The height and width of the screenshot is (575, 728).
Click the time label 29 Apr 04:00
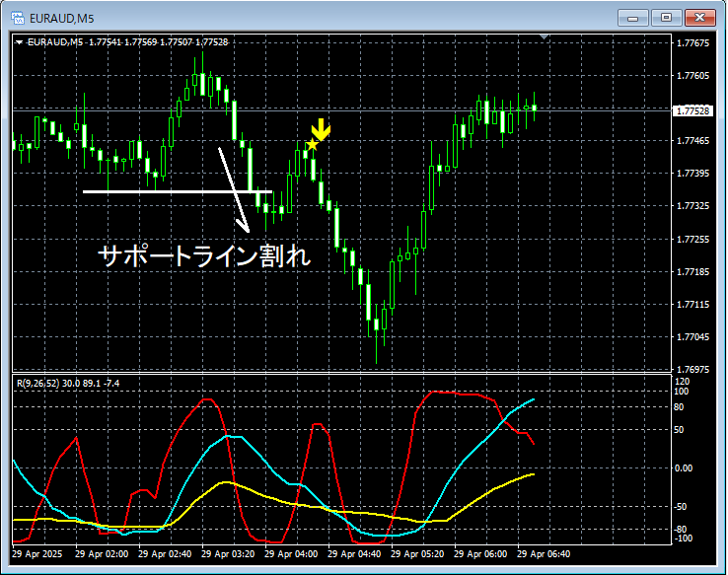(291, 554)
